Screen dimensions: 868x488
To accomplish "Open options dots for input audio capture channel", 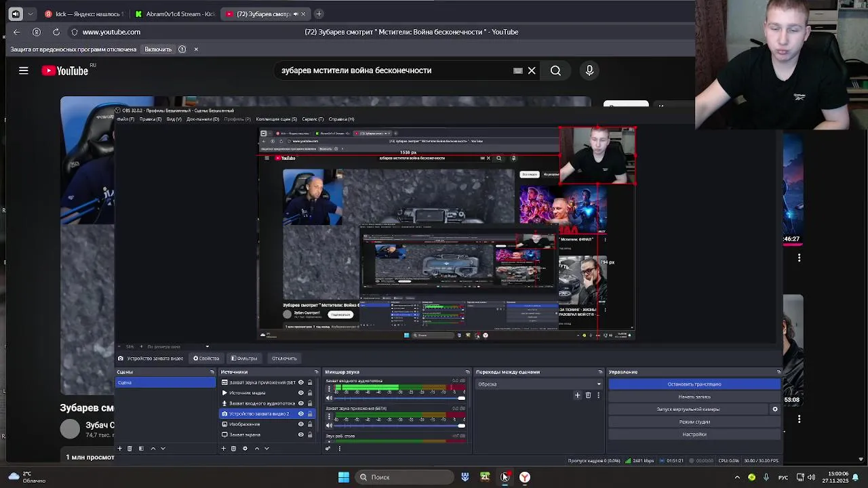I will click(x=330, y=389).
